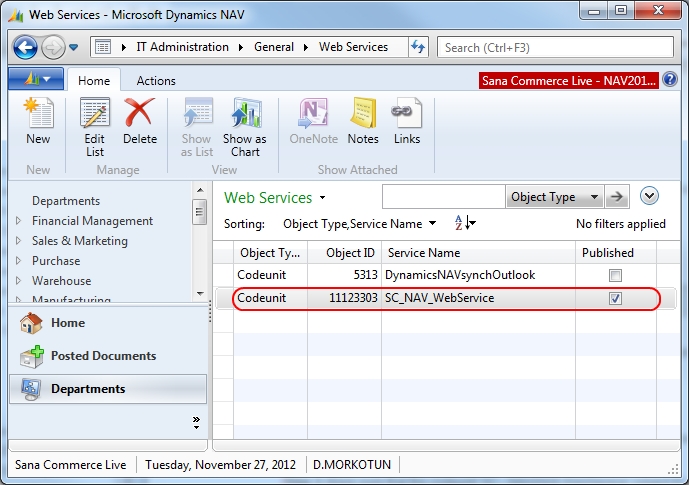Open the navigation history dropdown arrow
689x485 pixels.
tap(74, 47)
